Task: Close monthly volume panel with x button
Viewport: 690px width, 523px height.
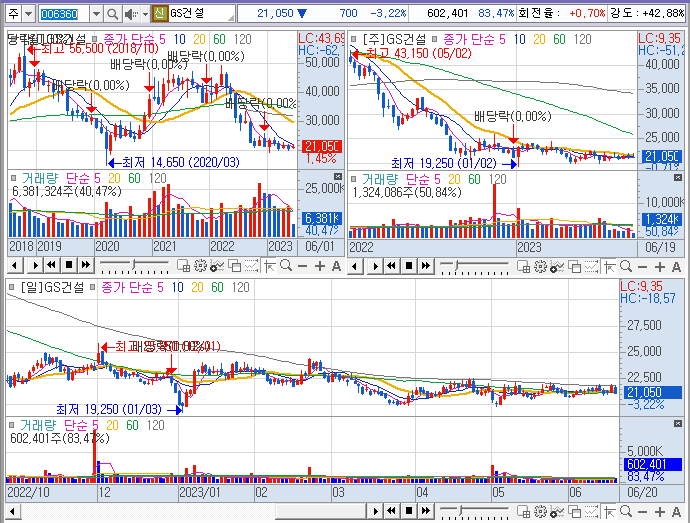Action: click(338, 177)
